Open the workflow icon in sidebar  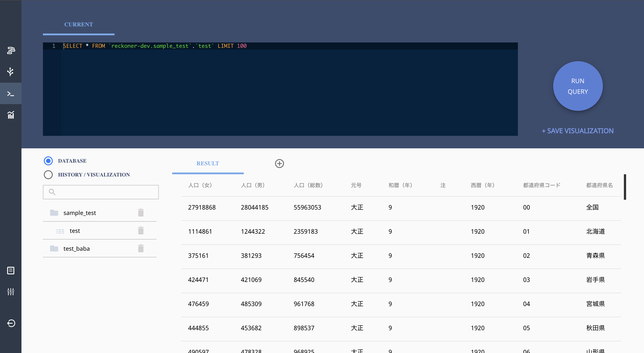pyautogui.click(x=11, y=51)
